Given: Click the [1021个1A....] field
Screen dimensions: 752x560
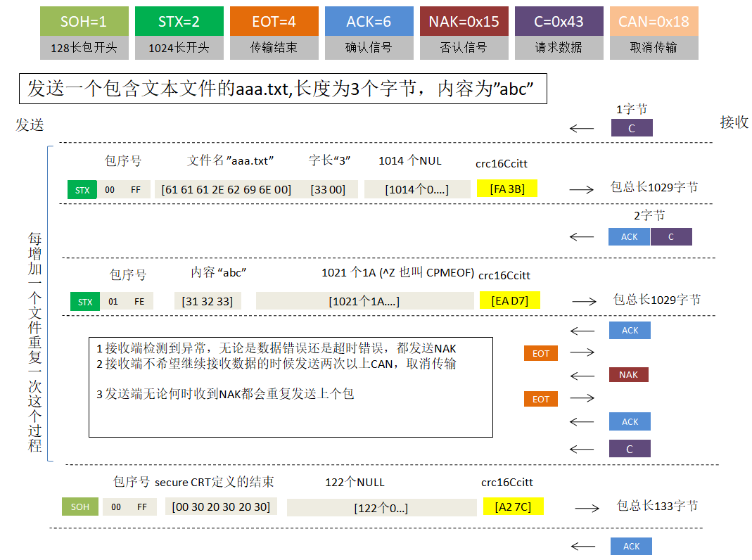Looking at the screenshot, I should click(x=364, y=301).
